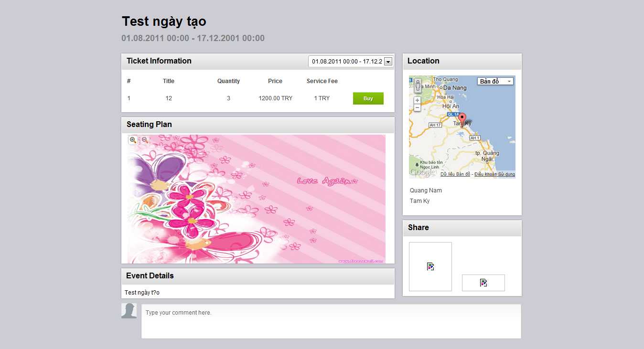The image size is (644, 349).
Task: Click into the comment text box
Action: 331,321
